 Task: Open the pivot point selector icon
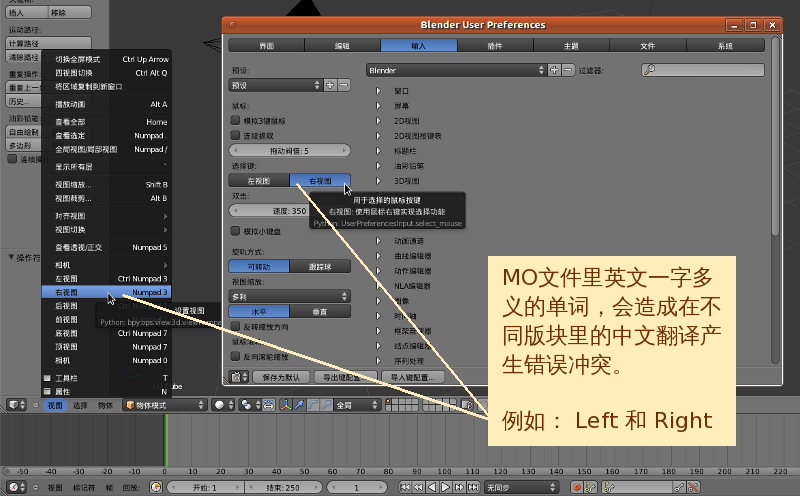point(250,405)
